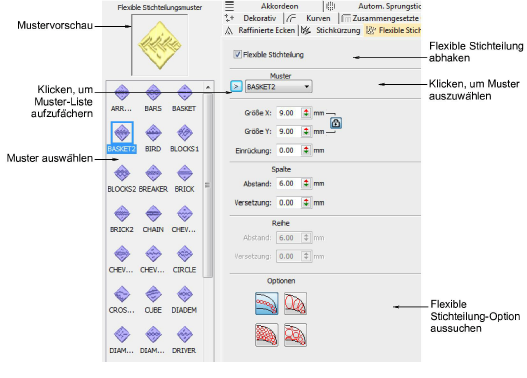
Task: Select the CHEV... pattern beside CHAIN
Action: 185,214
